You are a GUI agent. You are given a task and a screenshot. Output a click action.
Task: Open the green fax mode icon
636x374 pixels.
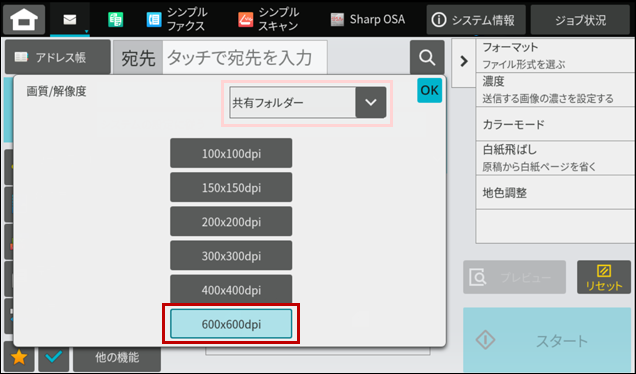point(116,19)
